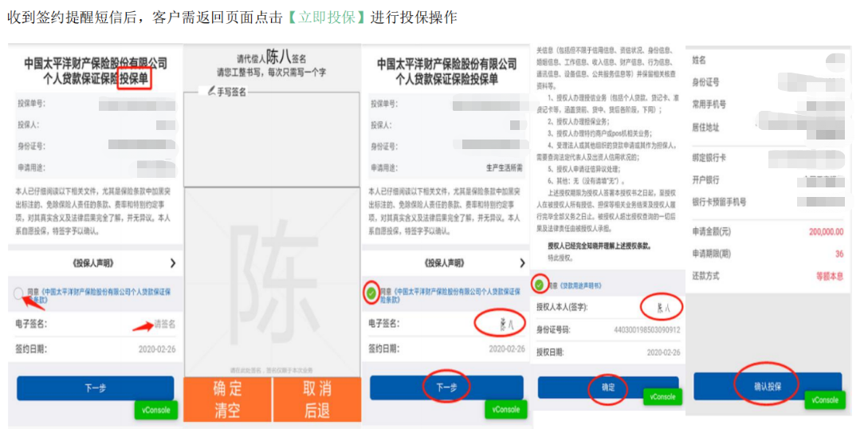Untick the green agree checkbox on signed 投保单
868x429 pixels.
[x=371, y=293]
